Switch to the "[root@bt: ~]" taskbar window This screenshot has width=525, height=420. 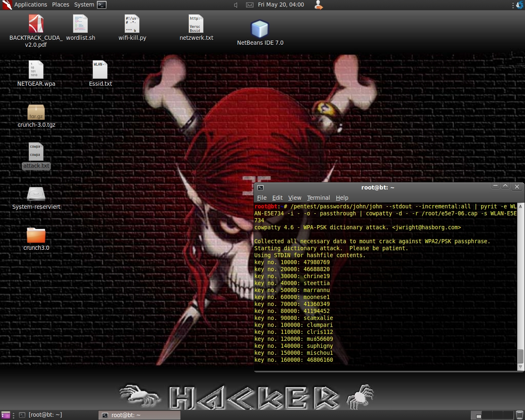click(45, 415)
